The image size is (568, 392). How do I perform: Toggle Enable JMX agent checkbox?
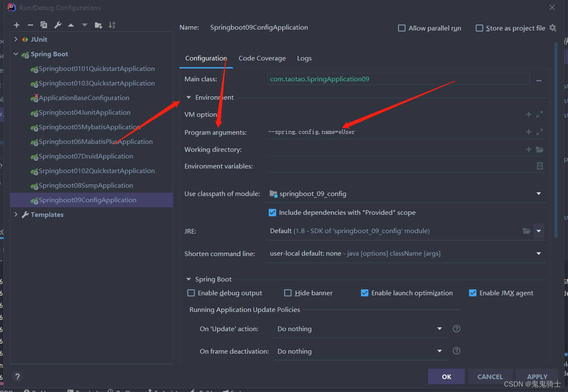tap(473, 293)
